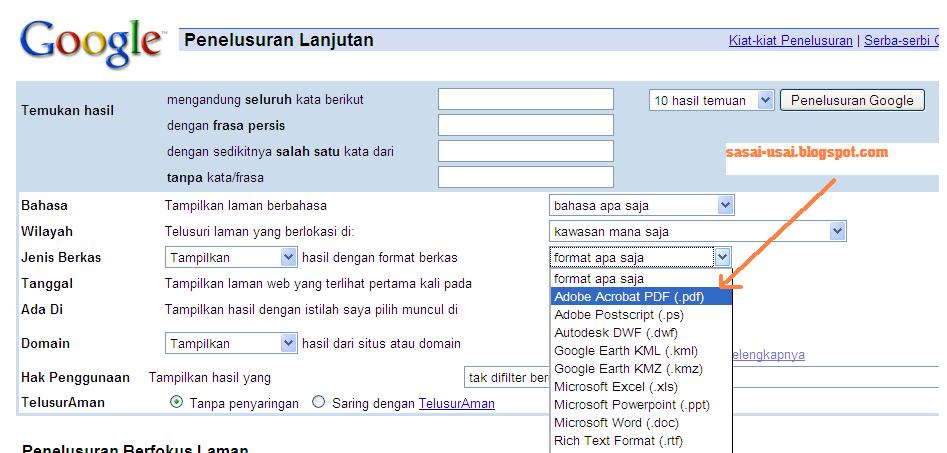Focus the 'tanpa kata/frasa' input field
947x453 pixels.
tap(525, 177)
